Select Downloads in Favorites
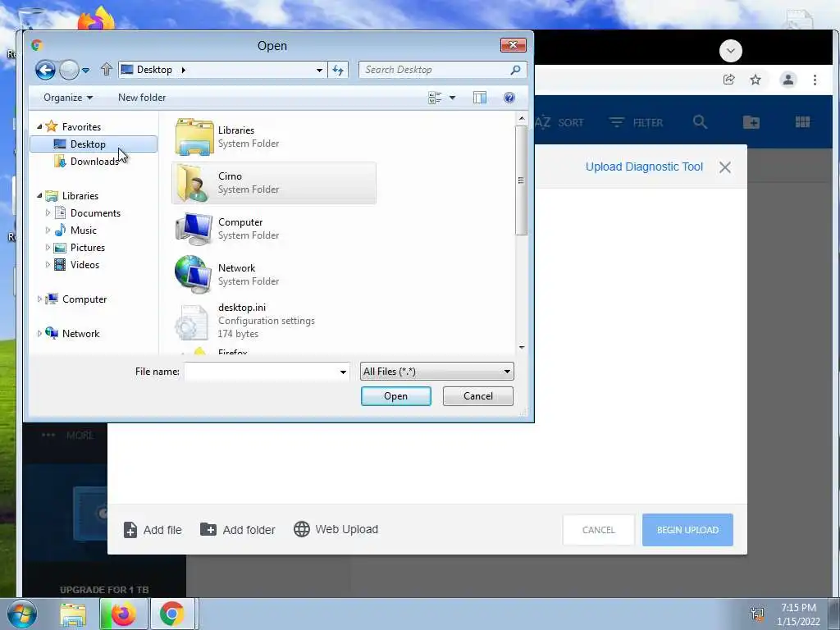The width and height of the screenshot is (840, 630). [x=94, y=162]
